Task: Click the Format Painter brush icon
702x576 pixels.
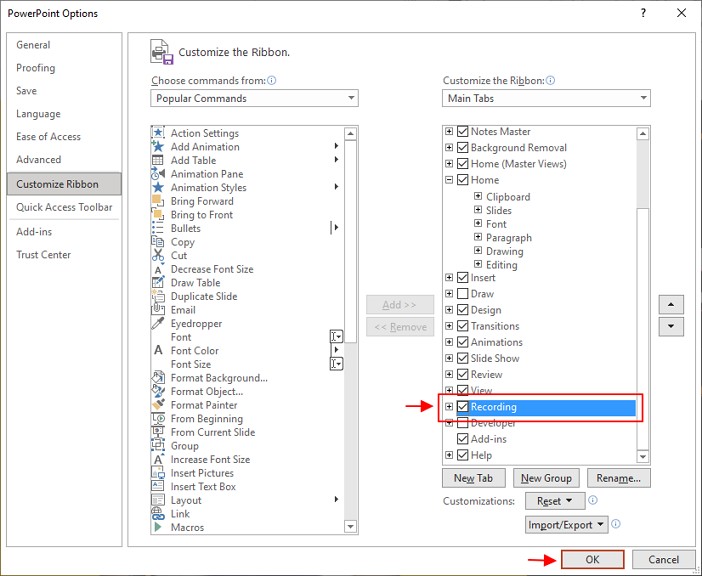Action: pyautogui.click(x=158, y=405)
